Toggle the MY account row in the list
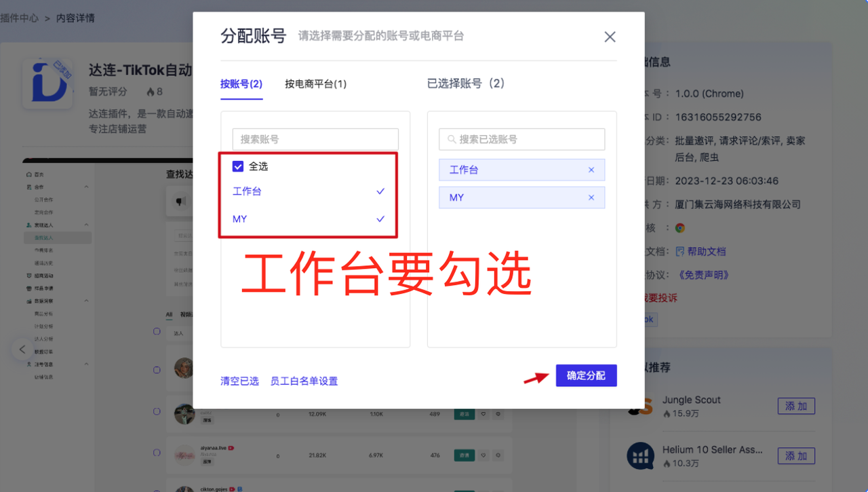Viewport: 868px width, 492px height. click(309, 219)
